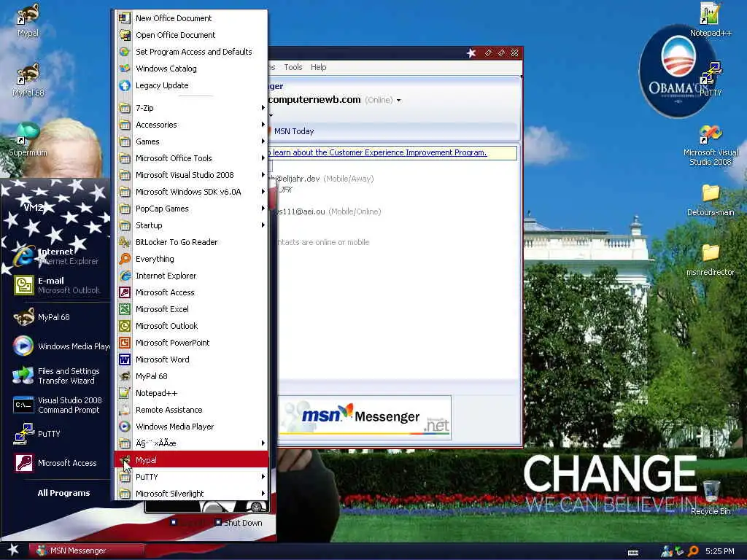Viewport: 747px width, 560px height.
Task: Open the Detours-main folder on desktop
Action: [x=711, y=200]
